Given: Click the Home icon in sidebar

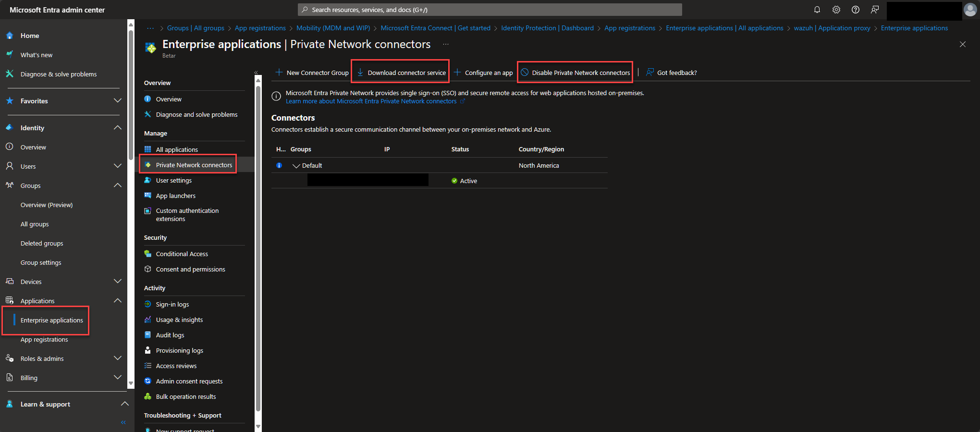Looking at the screenshot, I should (10, 36).
